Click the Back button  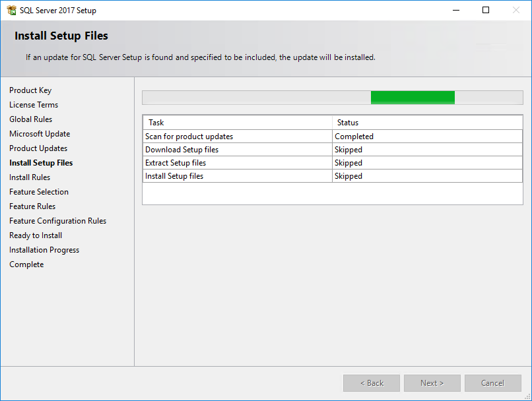point(372,383)
